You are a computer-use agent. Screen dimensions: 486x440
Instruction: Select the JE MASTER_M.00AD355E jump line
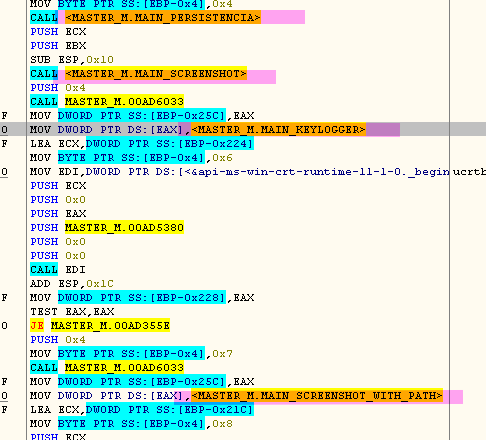[100, 325]
